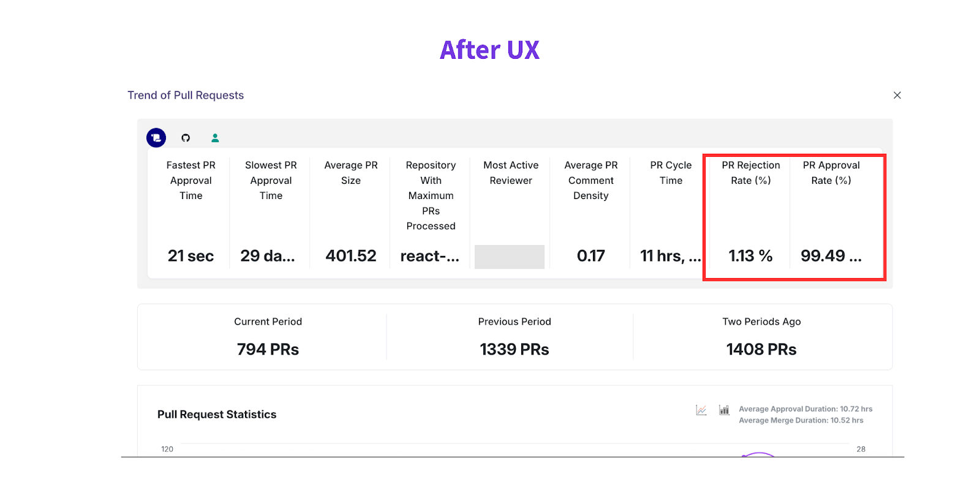Select the PR Rejection Rate (%) card
The width and height of the screenshot is (980, 490).
(x=750, y=214)
